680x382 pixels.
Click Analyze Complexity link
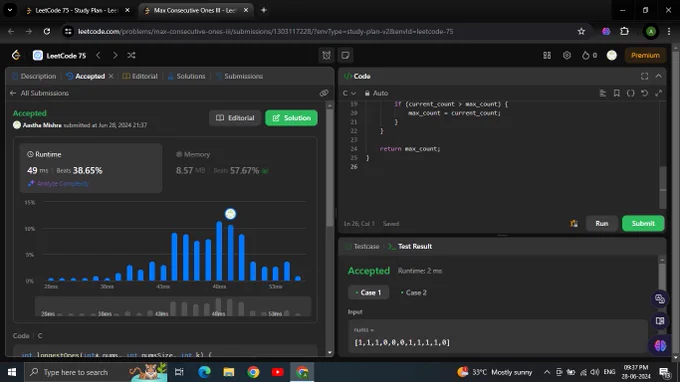(x=58, y=183)
